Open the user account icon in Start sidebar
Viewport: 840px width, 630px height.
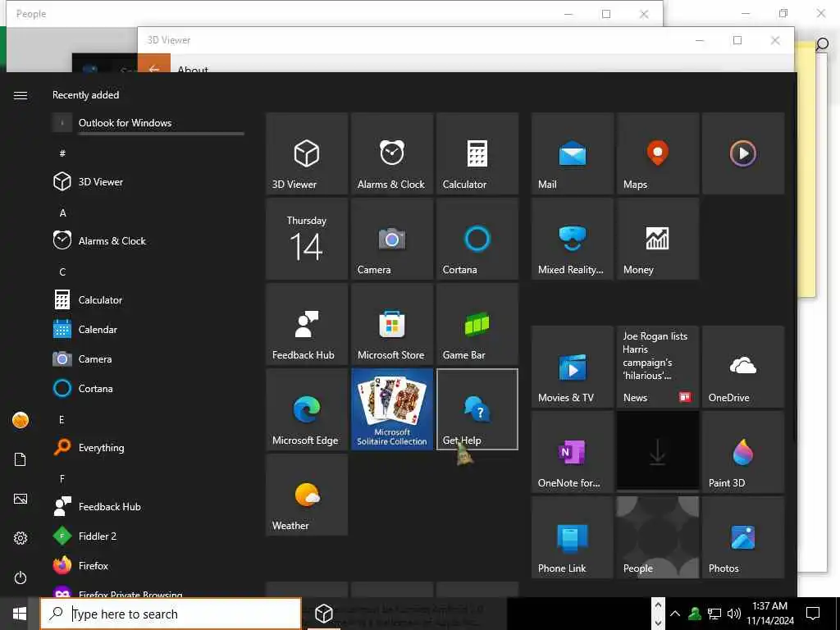(x=21, y=420)
